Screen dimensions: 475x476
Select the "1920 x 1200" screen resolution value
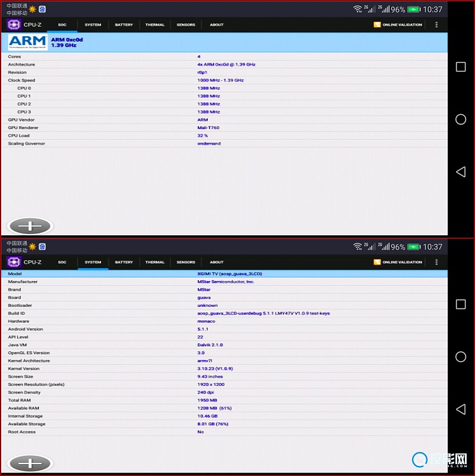(211, 384)
